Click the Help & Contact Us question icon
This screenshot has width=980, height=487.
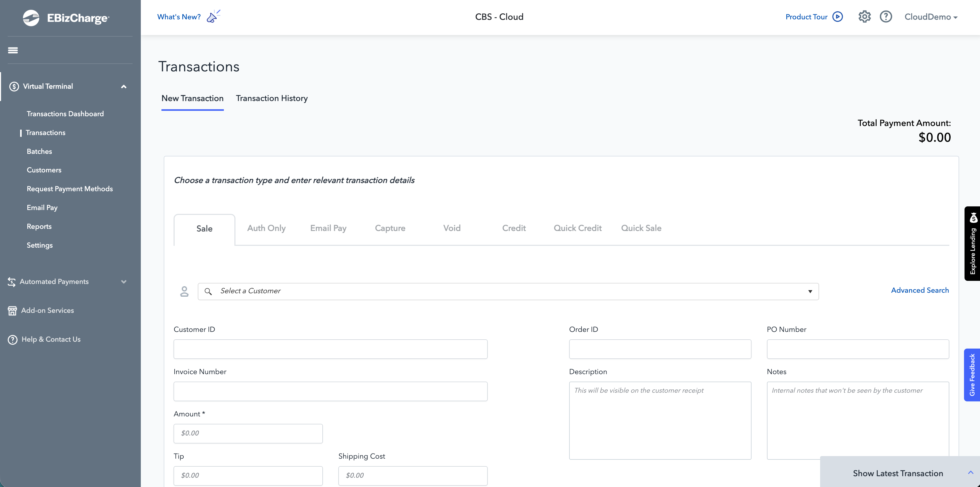pyautogui.click(x=13, y=340)
